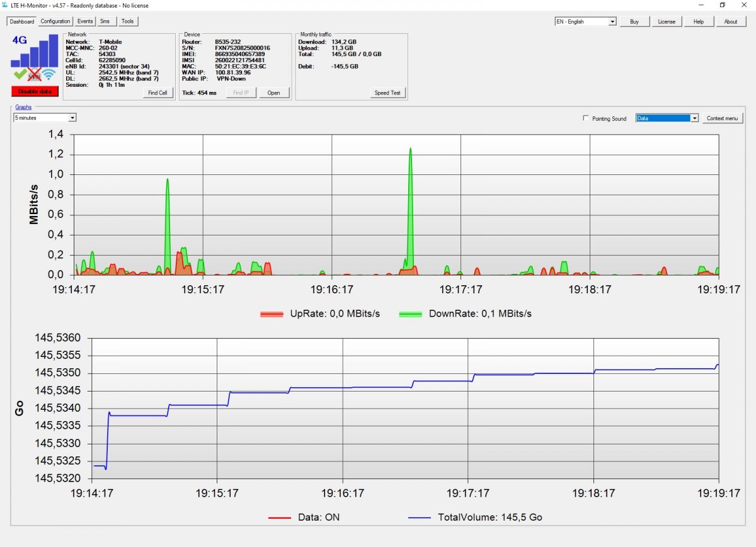Click the Tick: 454 ms label

tap(199, 93)
